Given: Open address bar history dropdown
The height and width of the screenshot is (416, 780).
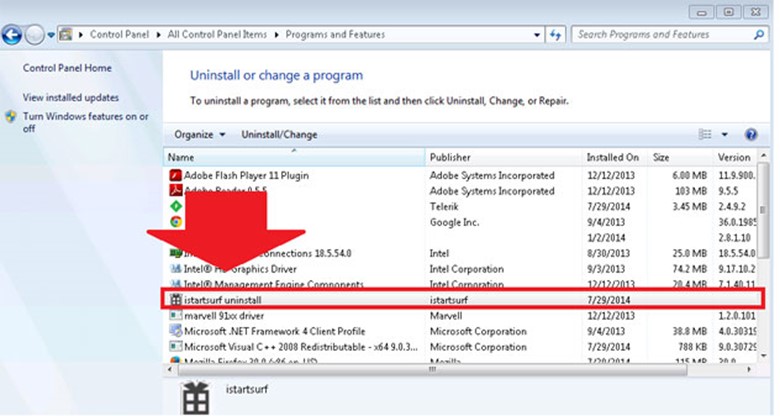Looking at the screenshot, I should [x=537, y=35].
